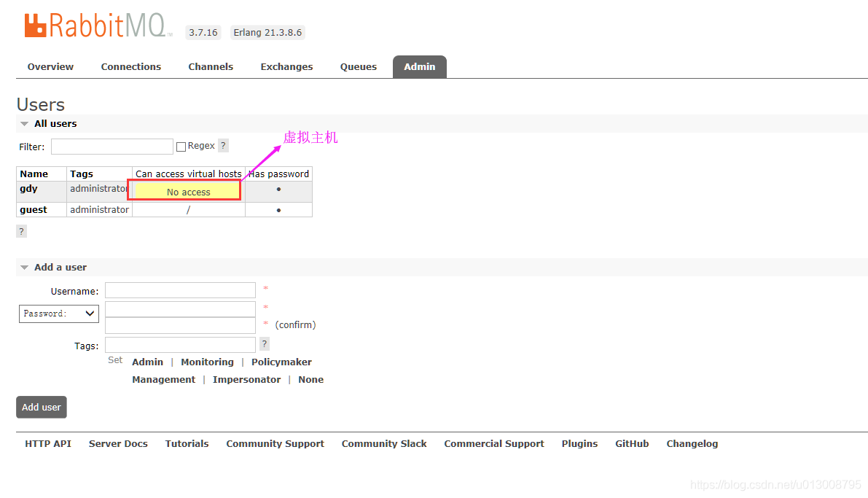Set the Impersonator tag
Screen dimensions: 868x498
[x=246, y=379]
